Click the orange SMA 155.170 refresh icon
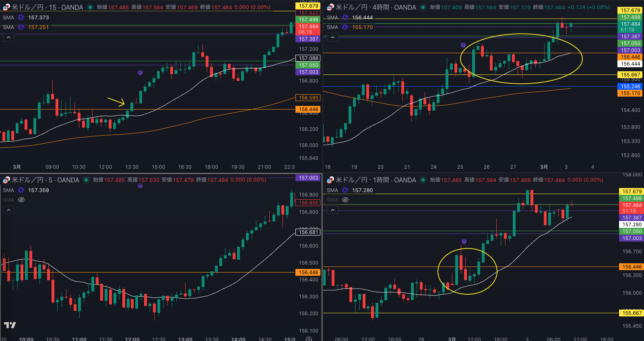Image resolution: width=644 pixels, height=341 pixels. point(345,27)
